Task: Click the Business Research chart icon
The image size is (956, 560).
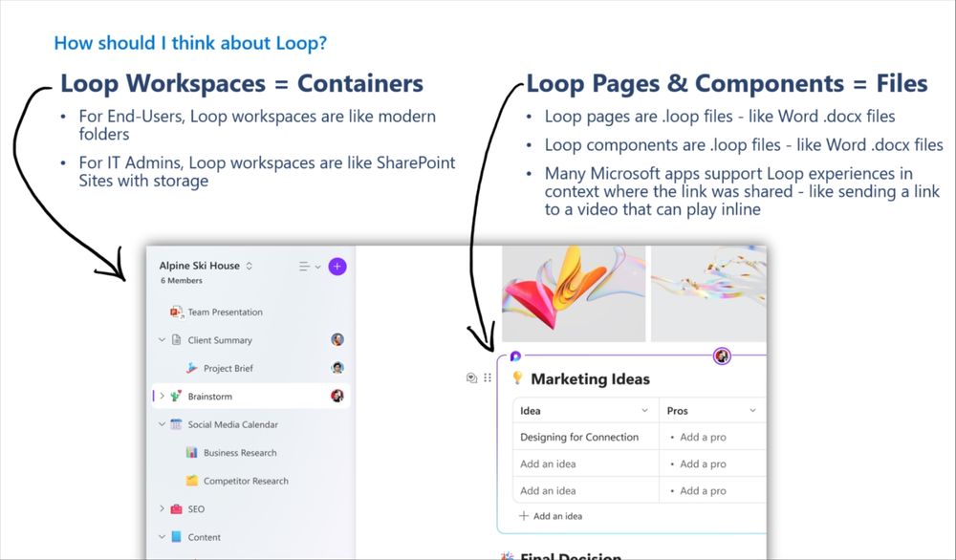Action: 191,452
